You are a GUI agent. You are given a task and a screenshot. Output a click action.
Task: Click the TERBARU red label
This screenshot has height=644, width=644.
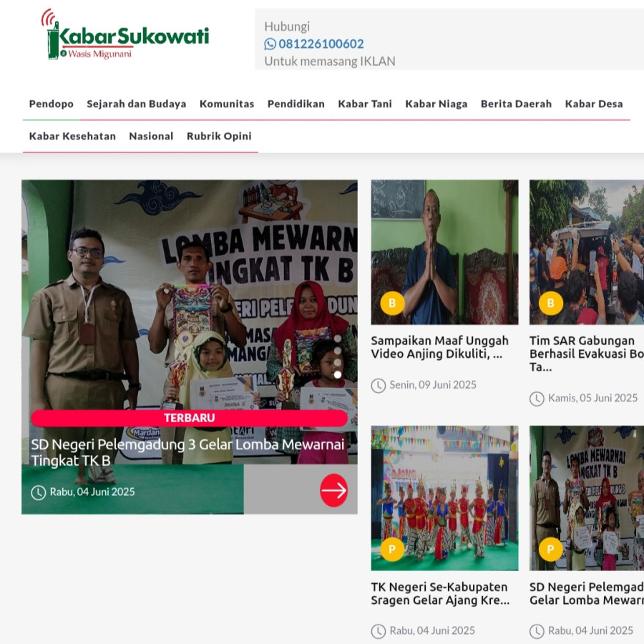(189, 418)
